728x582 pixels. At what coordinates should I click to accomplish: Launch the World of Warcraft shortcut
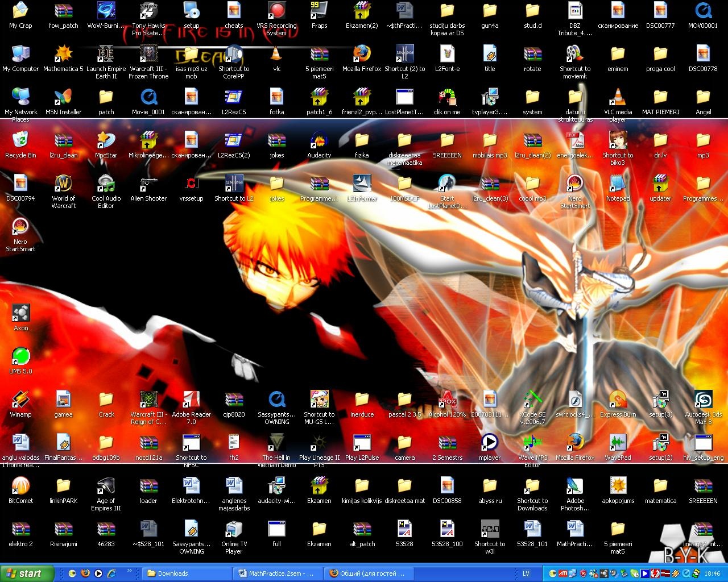click(x=63, y=184)
